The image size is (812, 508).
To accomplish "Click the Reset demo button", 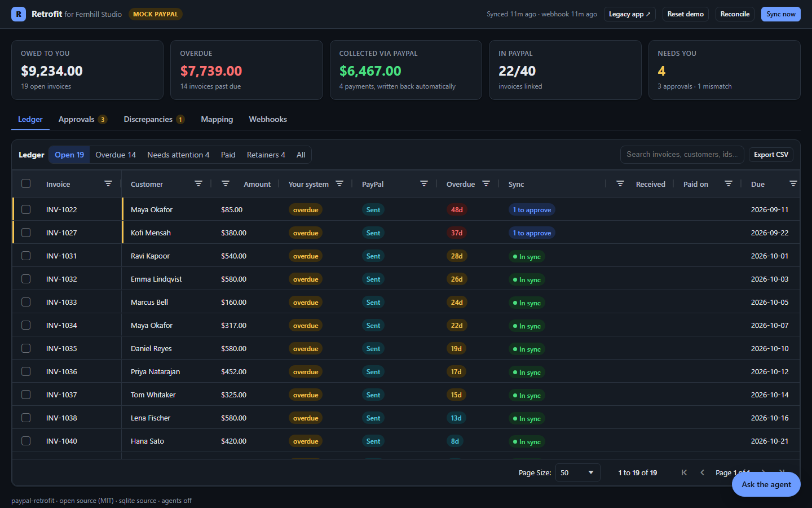I will coord(686,14).
